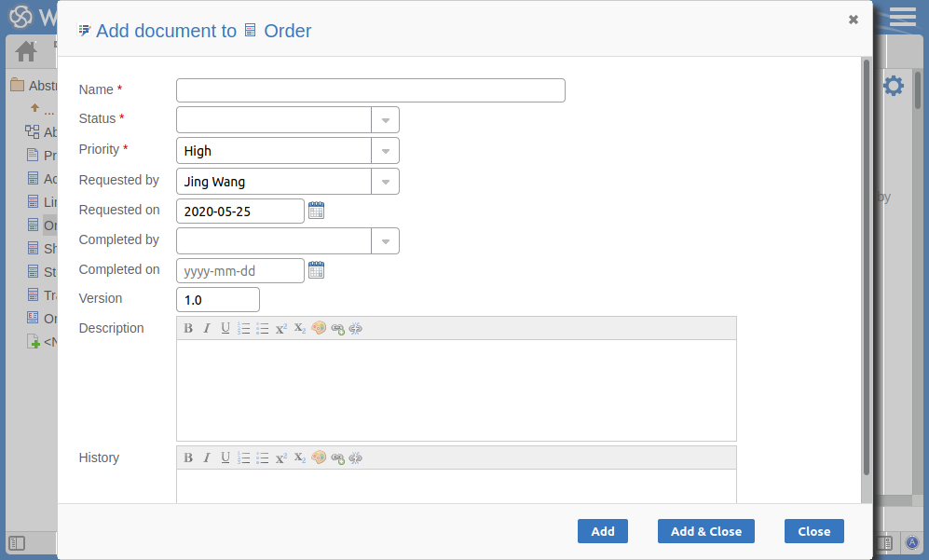Open text color palette in Description toolbar
This screenshot has height=560, width=929.
(x=319, y=328)
